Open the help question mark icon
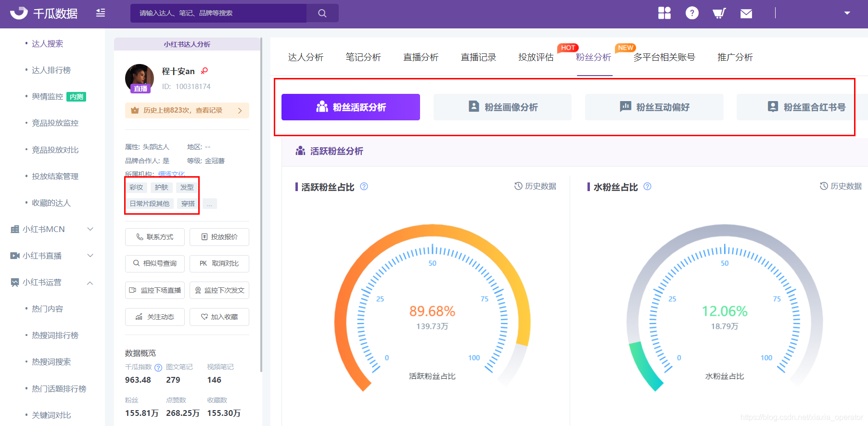This screenshot has height=426, width=868. 692,13
